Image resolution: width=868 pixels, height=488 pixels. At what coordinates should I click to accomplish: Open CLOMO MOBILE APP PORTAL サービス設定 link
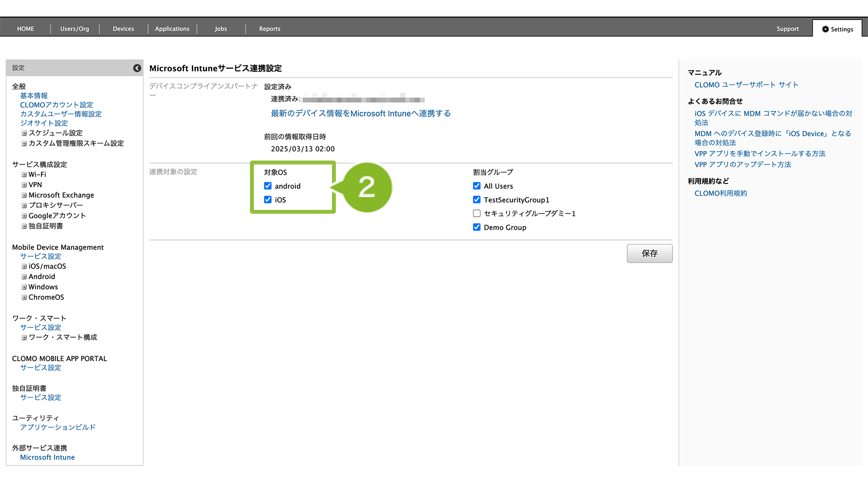pos(41,367)
